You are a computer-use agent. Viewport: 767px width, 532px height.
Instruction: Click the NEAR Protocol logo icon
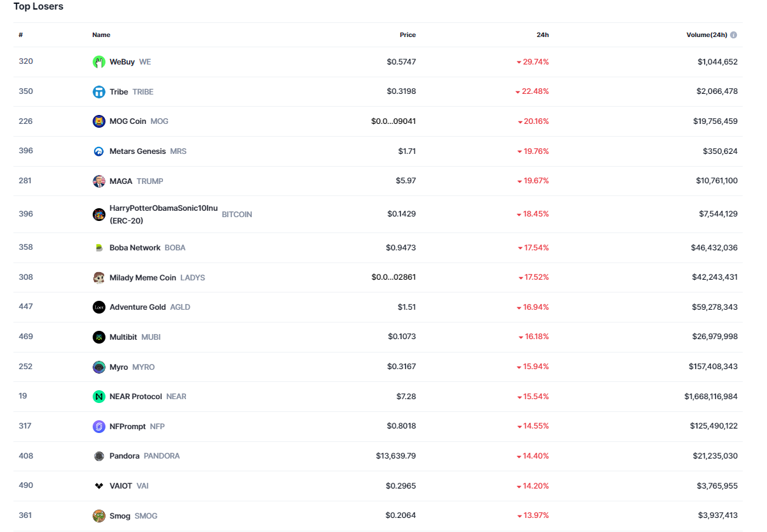(98, 397)
